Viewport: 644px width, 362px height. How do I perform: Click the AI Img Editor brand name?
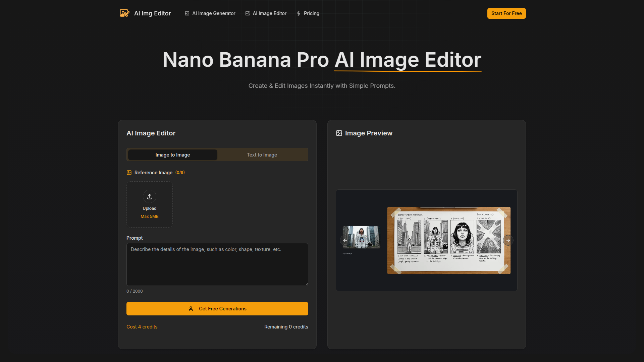click(152, 13)
